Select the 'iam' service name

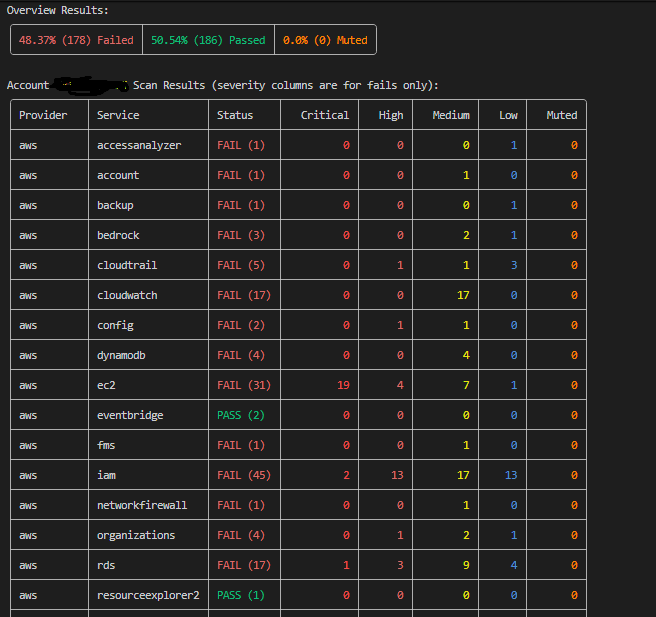(x=106, y=475)
